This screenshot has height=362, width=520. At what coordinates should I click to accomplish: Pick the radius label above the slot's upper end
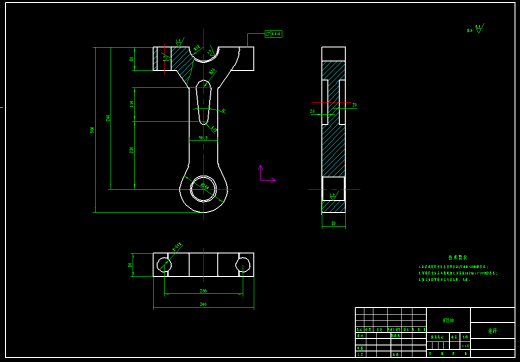pos(212,71)
